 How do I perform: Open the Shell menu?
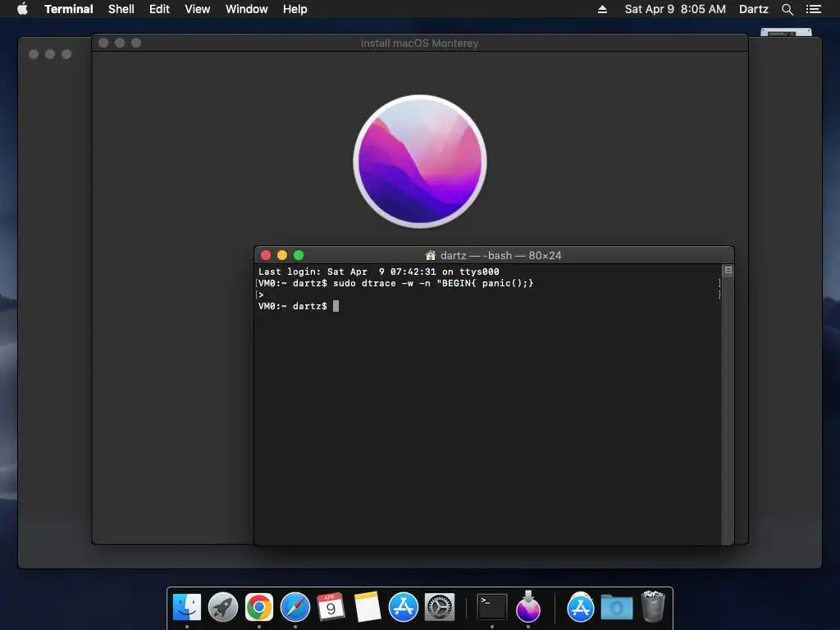(x=121, y=9)
